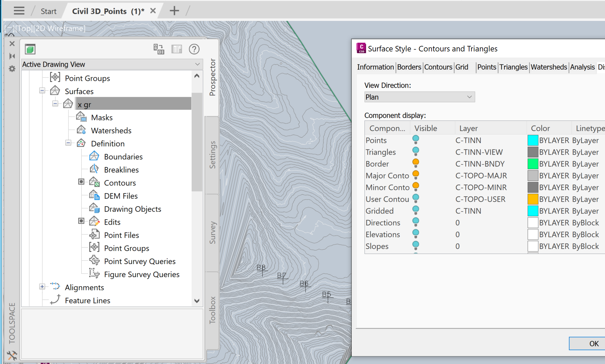Switch to the Watersheds tab in Surface Style
The width and height of the screenshot is (605, 364).
point(548,67)
